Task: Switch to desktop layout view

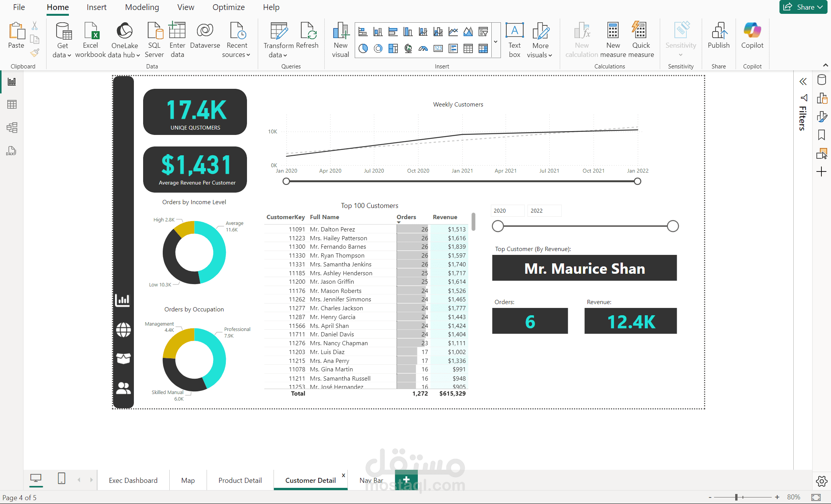Action: click(x=36, y=479)
